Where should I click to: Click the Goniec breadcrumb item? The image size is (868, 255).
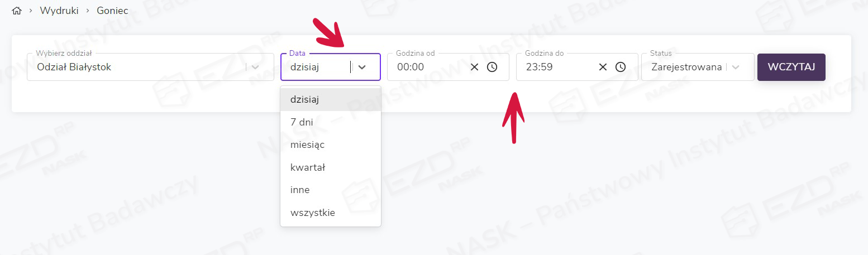(112, 11)
